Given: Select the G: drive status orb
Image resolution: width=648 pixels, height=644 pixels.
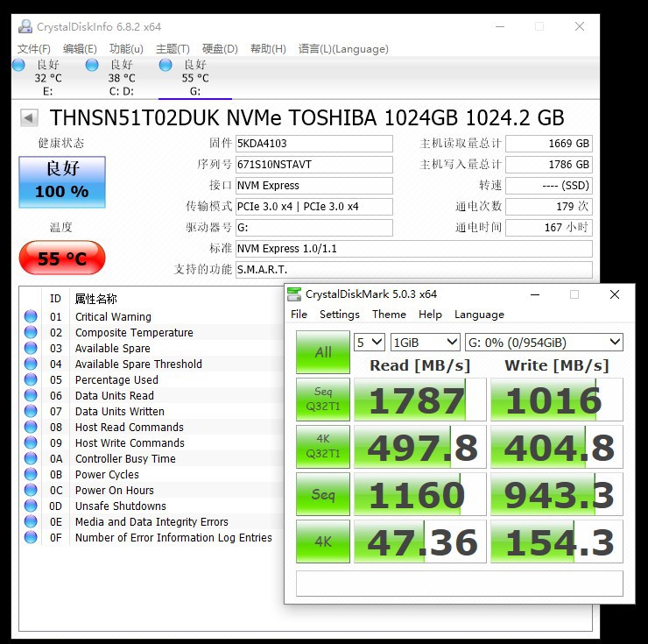Looking at the screenshot, I should (166, 65).
